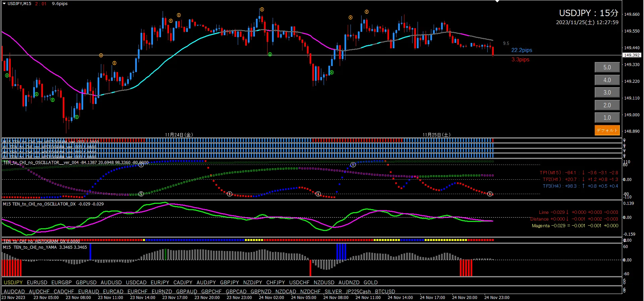Choose the USDCHF symbol

pyautogui.click(x=299, y=283)
